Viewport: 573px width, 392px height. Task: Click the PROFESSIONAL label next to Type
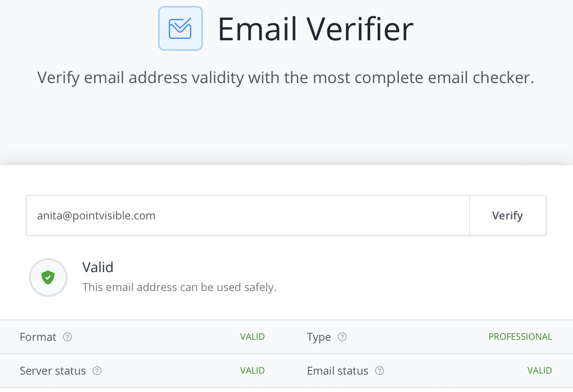pyautogui.click(x=520, y=337)
